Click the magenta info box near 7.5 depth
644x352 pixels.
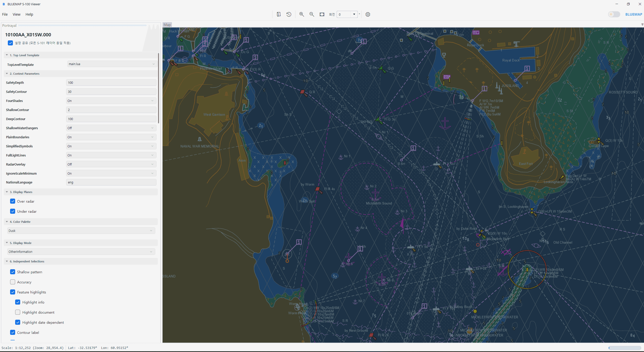(x=364, y=41)
